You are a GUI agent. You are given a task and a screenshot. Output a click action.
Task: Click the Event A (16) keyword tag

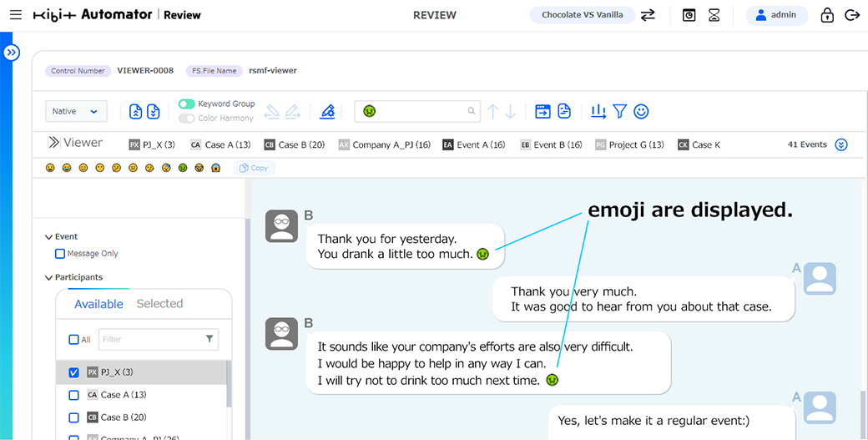pyautogui.click(x=474, y=144)
